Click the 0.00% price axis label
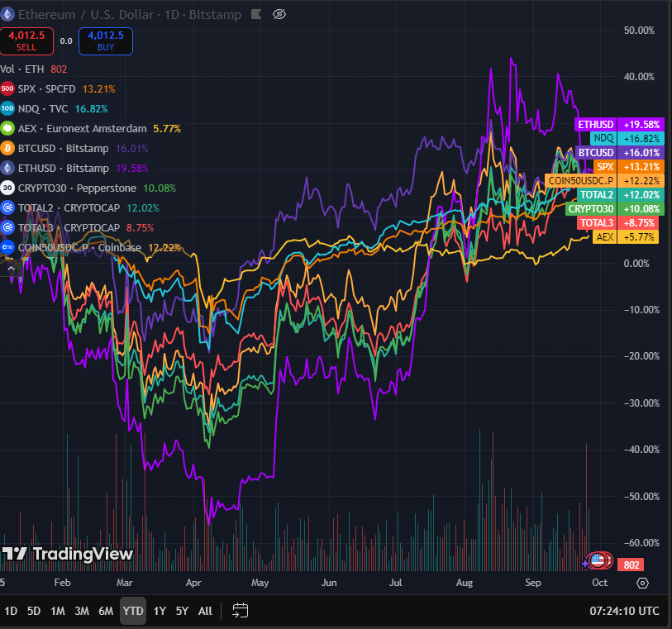This screenshot has width=672, height=629. click(636, 264)
